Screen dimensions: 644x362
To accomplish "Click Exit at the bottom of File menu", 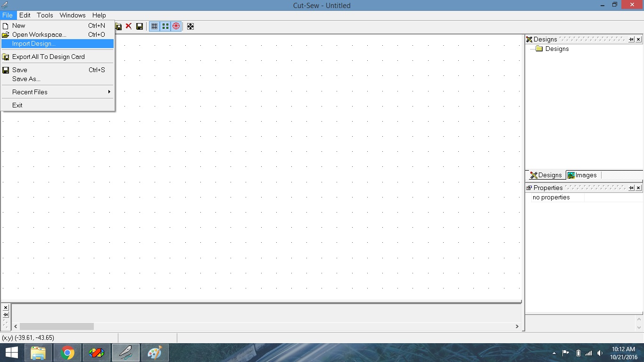I will coord(17,105).
